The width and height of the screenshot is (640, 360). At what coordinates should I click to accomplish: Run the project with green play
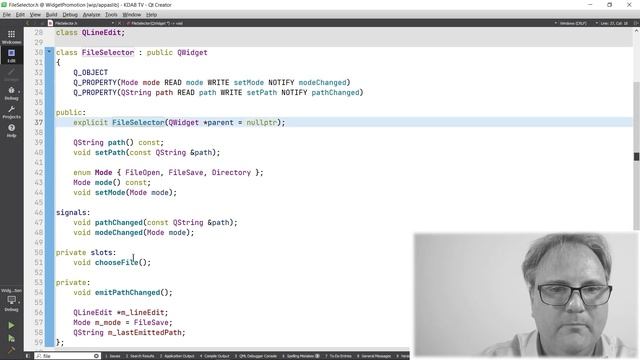[x=11, y=325]
